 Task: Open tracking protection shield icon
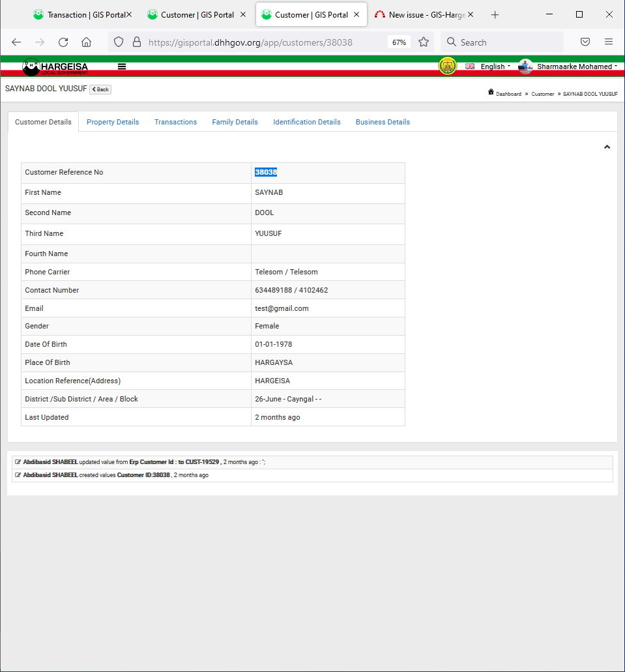click(x=119, y=42)
